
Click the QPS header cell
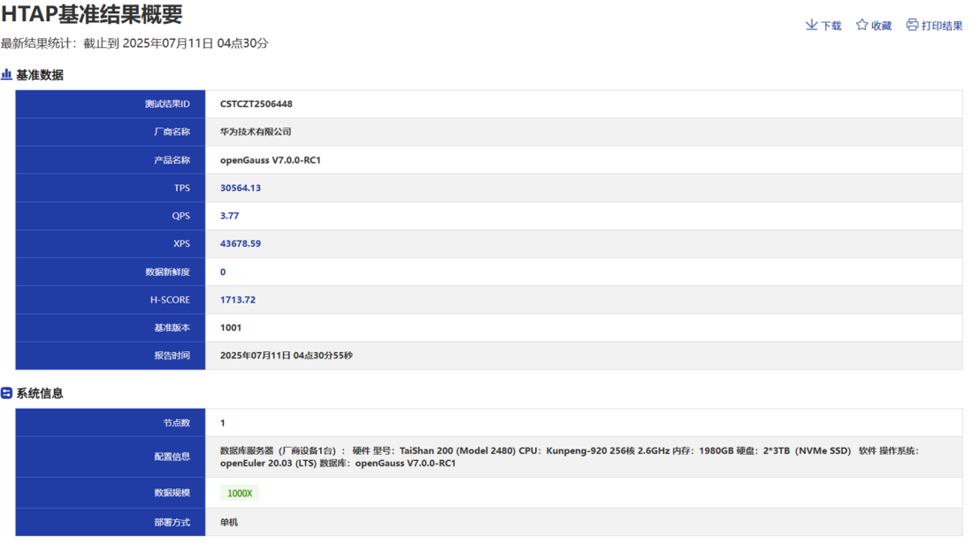pos(111,216)
